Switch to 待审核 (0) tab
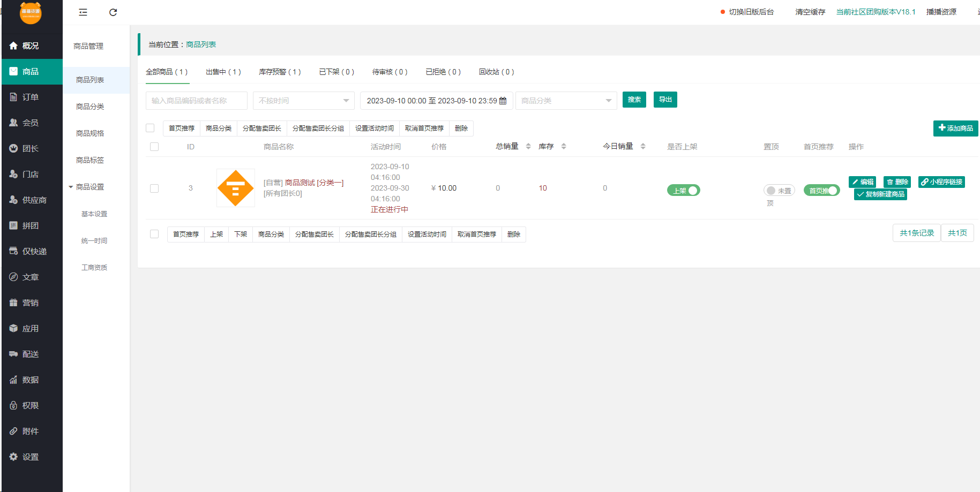 point(390,72)
